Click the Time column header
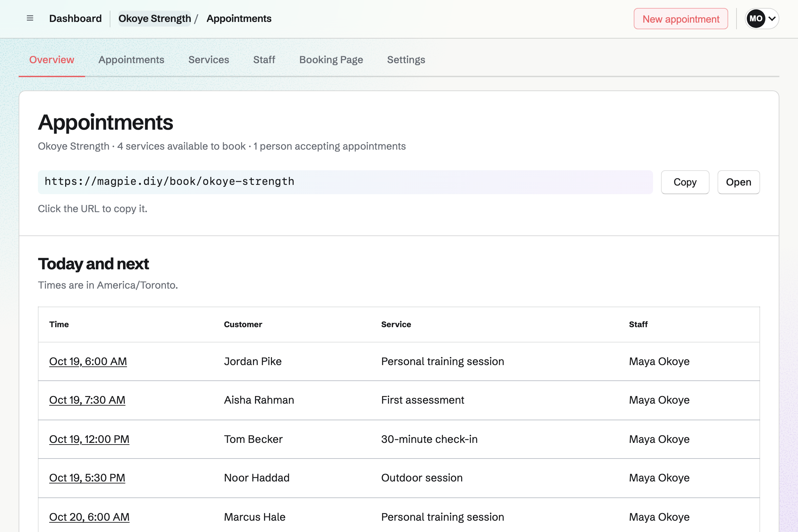 tap(59, 325)
